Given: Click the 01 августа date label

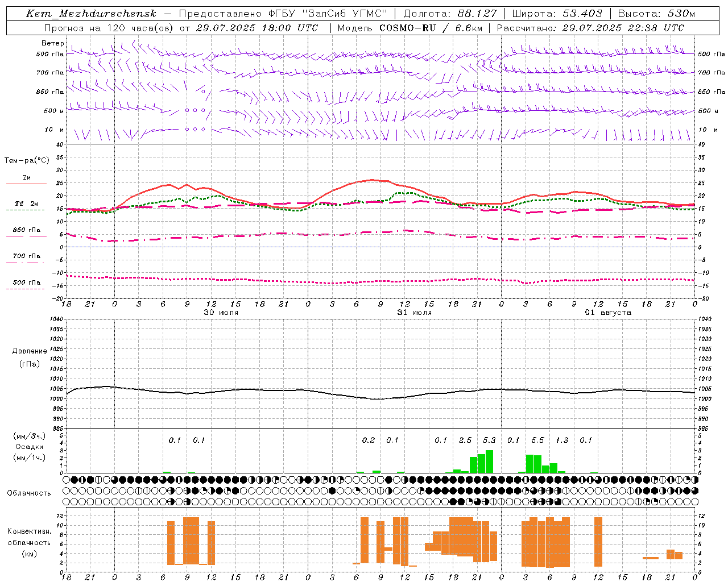Looking at the screenshot, I should (x=608, y=313).
